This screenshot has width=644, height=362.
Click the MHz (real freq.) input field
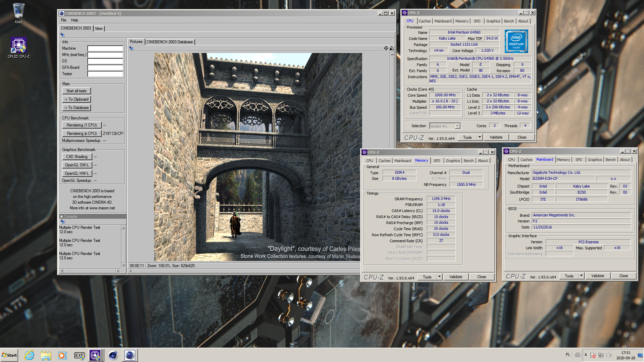point(105,55)
